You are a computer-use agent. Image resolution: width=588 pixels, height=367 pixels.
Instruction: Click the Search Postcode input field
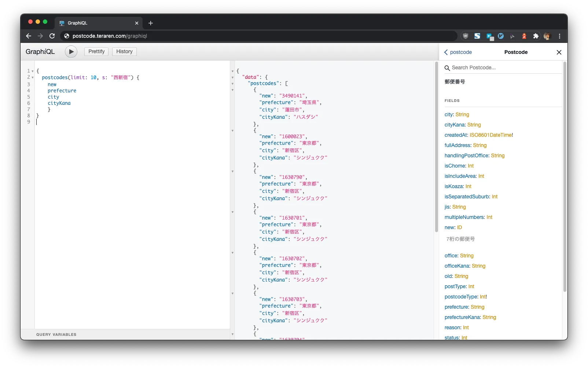point(506,68)
